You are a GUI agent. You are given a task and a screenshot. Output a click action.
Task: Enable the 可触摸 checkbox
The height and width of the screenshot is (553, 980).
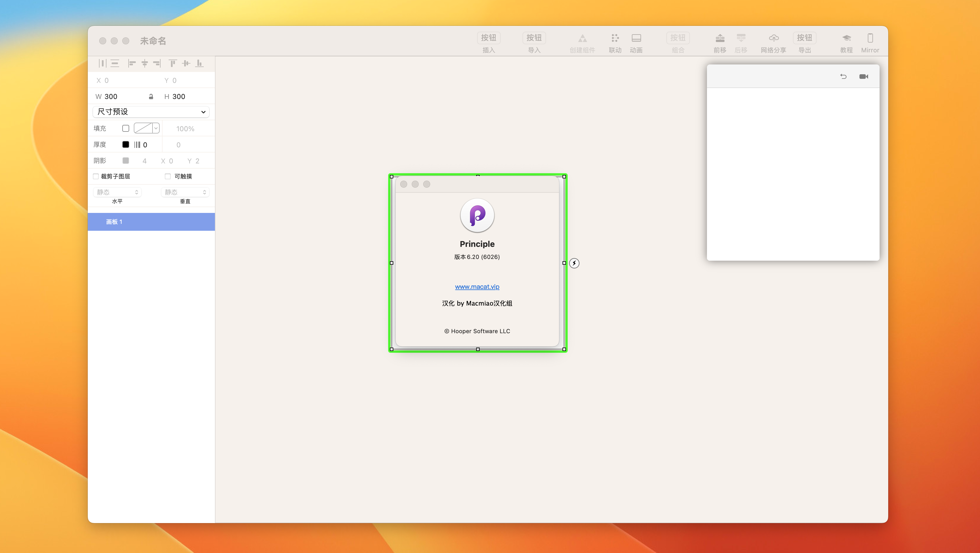click(168, 176)
